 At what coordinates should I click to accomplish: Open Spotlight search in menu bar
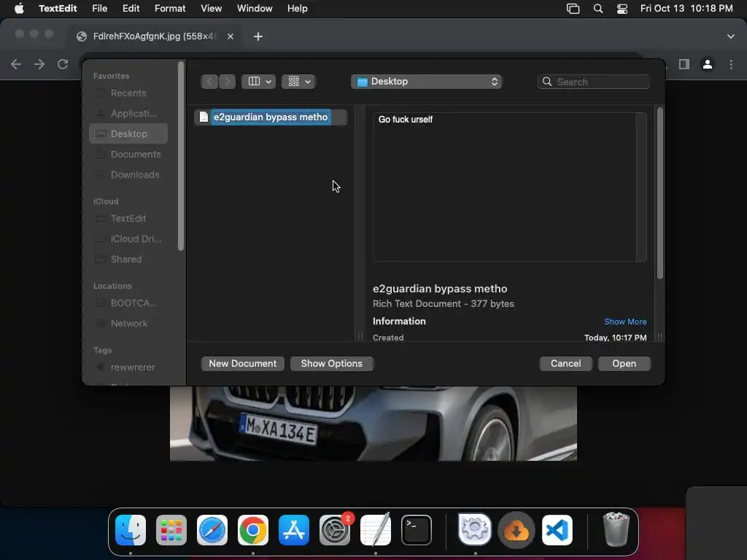(598, 9)
